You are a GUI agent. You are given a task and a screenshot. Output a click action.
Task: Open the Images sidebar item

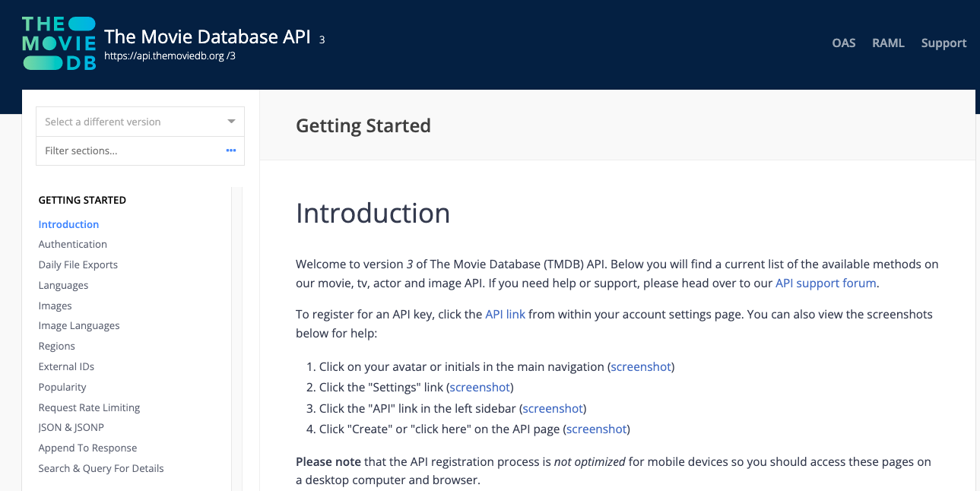[55, 306]
